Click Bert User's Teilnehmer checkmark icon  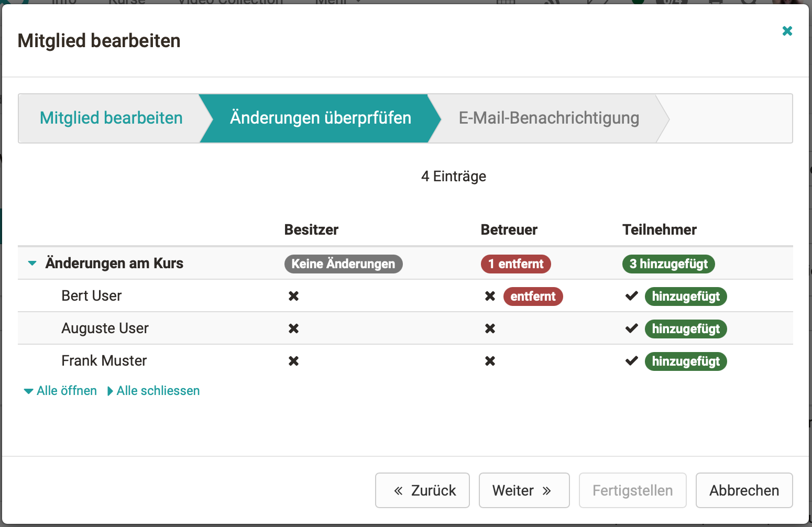631,296
